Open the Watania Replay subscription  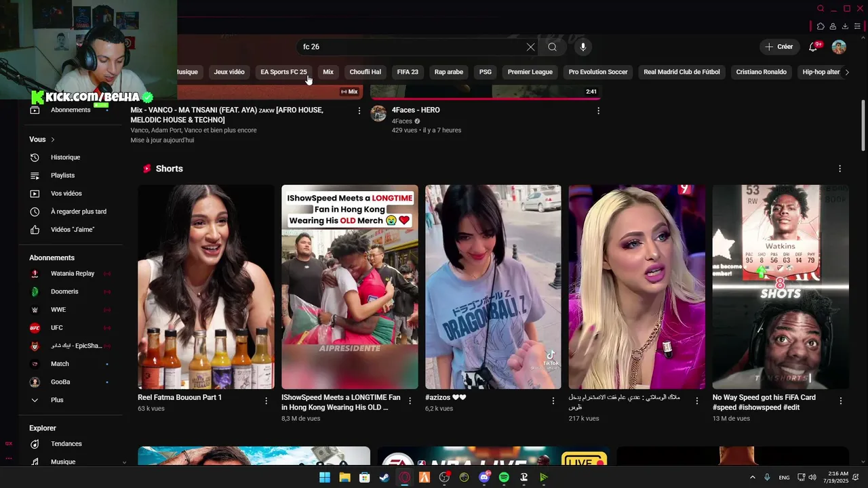click(x=71, y=273)
